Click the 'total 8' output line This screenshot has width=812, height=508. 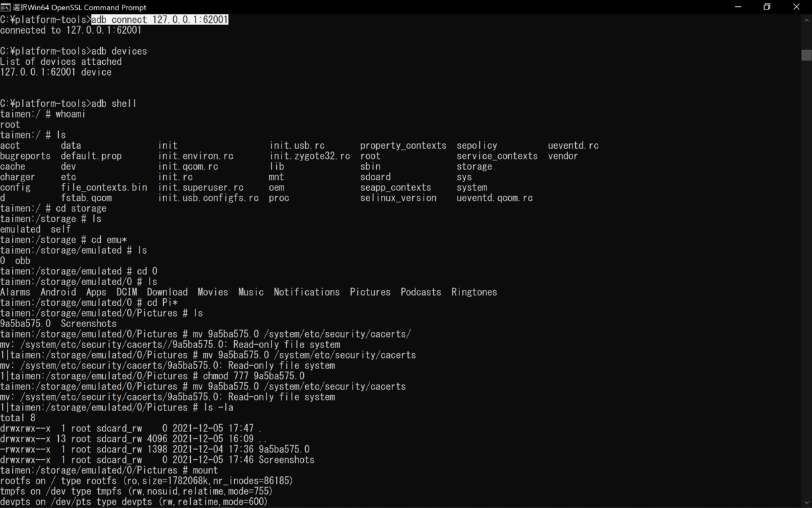pos(18,418)
